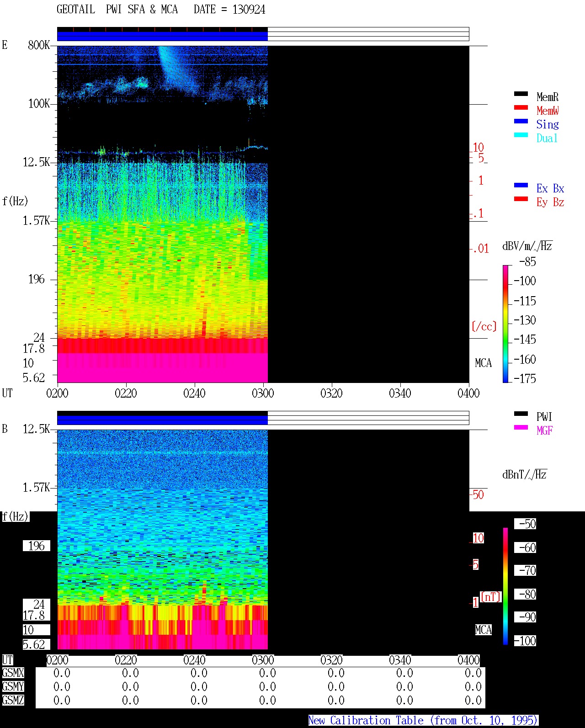Click the MGF legend text
The width and height of the screenshot is (585, 728).
click(x=545, y=430)
